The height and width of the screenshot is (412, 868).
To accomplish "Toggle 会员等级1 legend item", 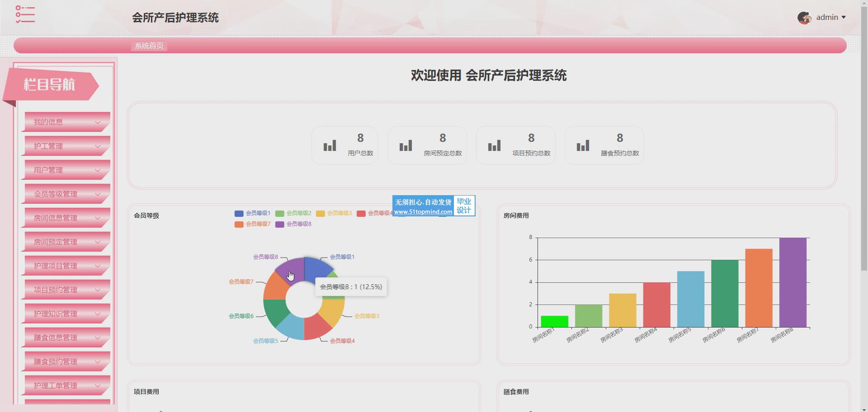I will (252, 213).
